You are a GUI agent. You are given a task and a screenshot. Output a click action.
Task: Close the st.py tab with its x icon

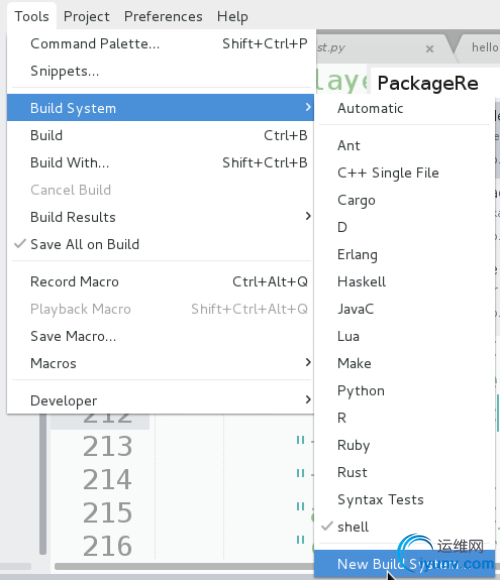429,48
